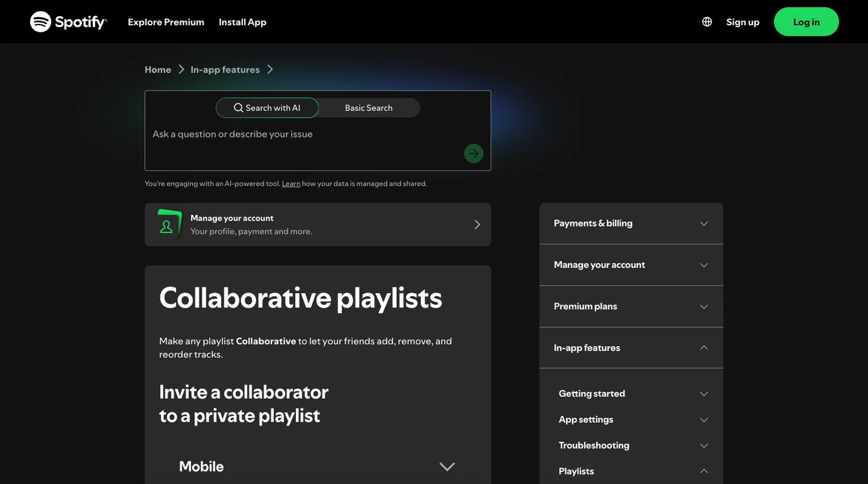The image size is (868, 484).
Task: Click the magnifier icon in Search with AI
Action: [x=238, y=108]
